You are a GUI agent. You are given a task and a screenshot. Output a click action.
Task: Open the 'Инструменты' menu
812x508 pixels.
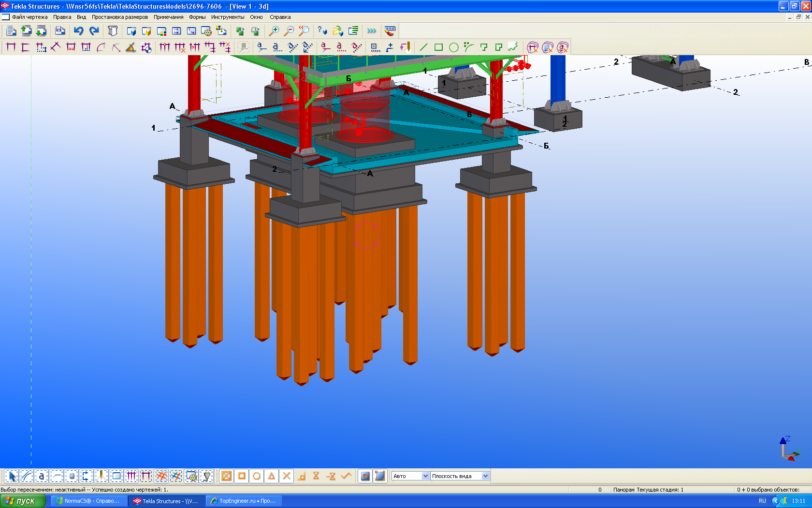tap(228, 17)
